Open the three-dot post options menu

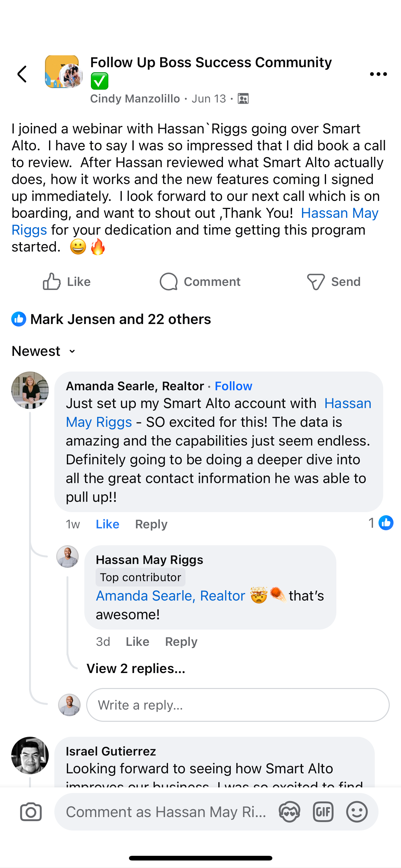click(x=378, y=74)
